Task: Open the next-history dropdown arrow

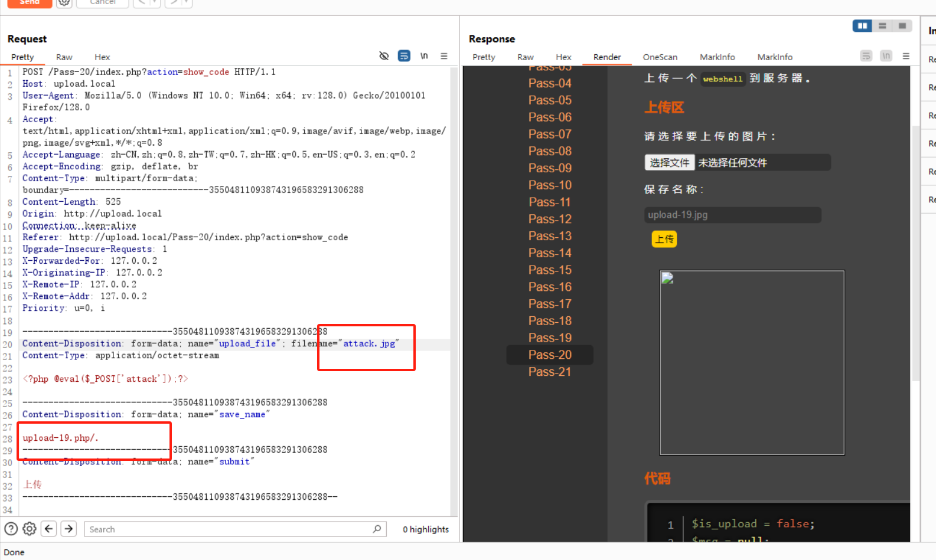Action: (x=186, y=2)
